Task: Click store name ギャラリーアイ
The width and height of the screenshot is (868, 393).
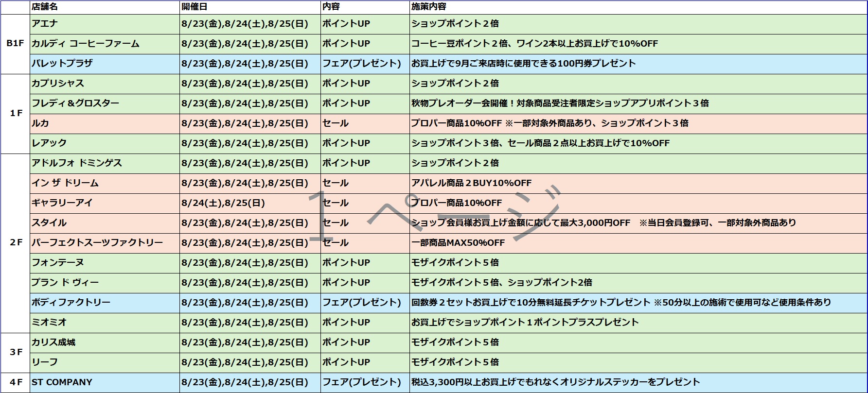Action: pos(62,203)
